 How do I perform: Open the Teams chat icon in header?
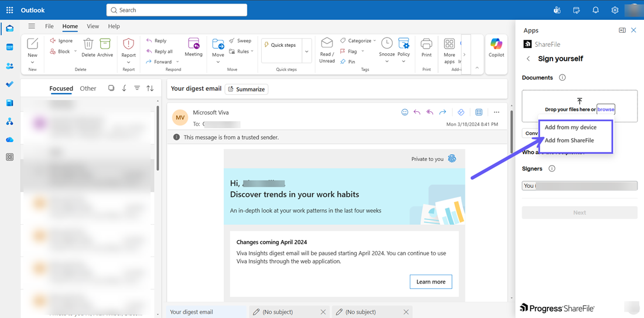point(557,10)
